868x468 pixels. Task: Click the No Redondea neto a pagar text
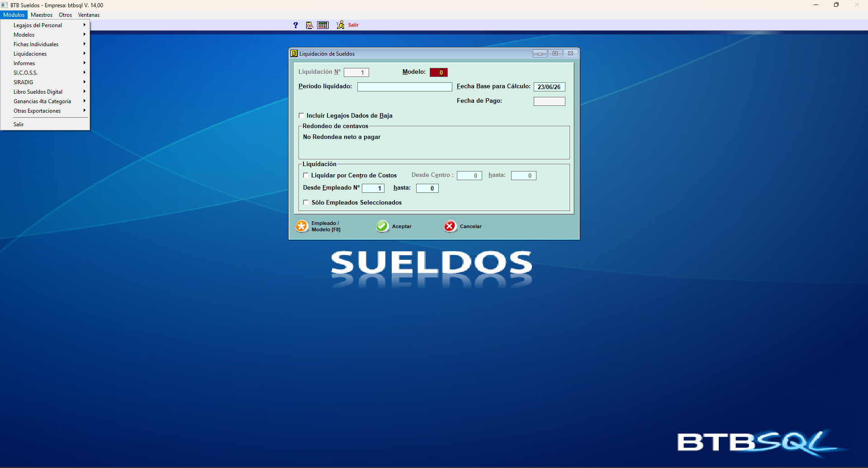coord(342,137)
